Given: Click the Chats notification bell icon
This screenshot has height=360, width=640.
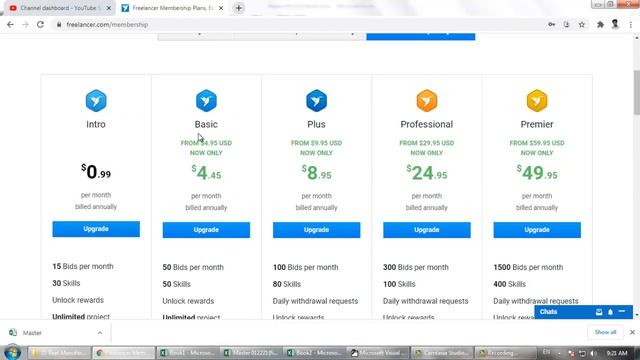Looking at the screenshot, I should pos(610,312).
